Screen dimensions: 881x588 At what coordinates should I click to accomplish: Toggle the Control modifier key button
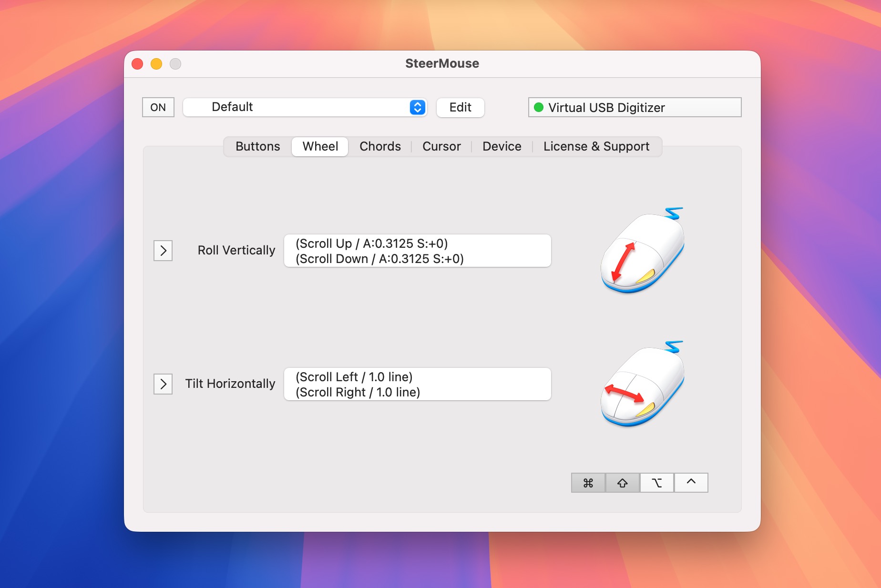[691, 483]
